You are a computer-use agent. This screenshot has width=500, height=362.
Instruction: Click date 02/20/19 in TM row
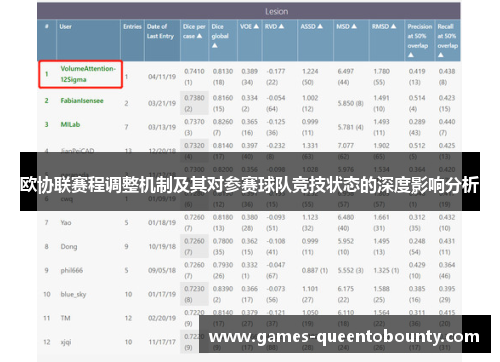[x=162, y=318]
